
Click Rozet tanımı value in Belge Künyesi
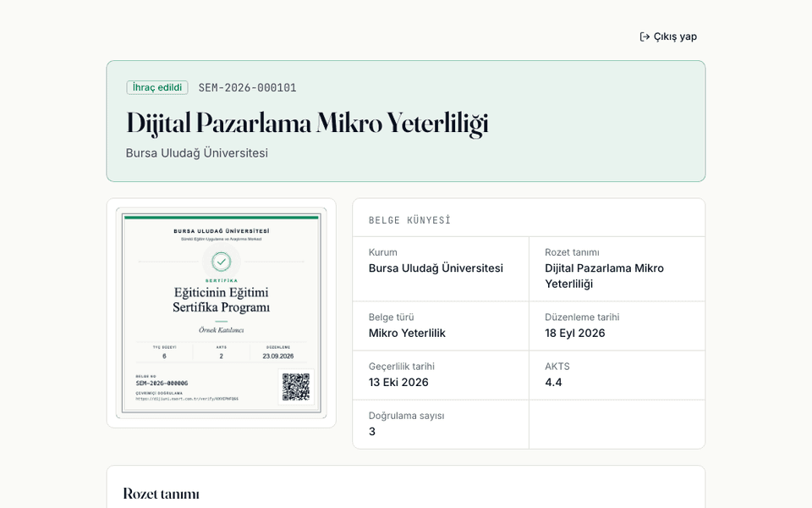tap(604, 276)
